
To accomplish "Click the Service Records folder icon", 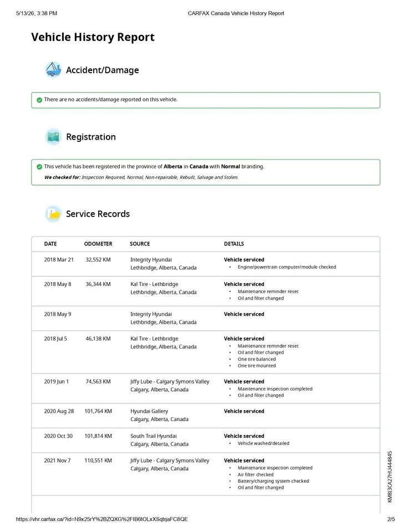I will click(x=53, y=214).
